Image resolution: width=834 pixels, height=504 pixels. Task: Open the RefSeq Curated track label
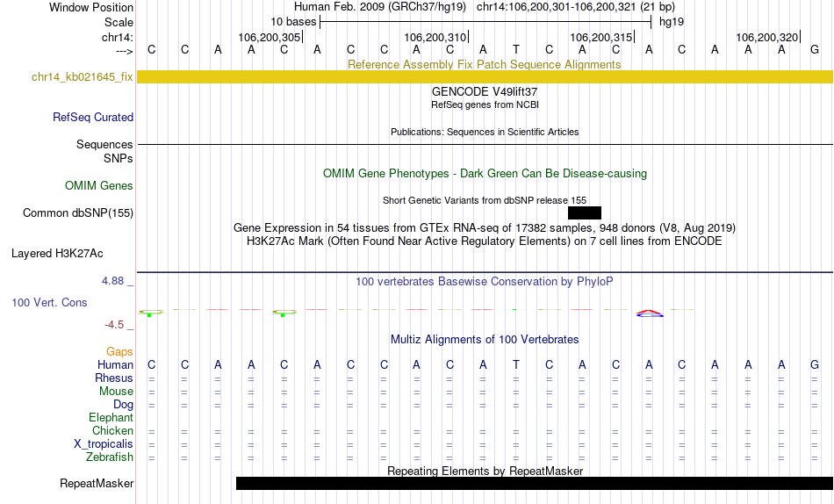(x=93, y=117)
